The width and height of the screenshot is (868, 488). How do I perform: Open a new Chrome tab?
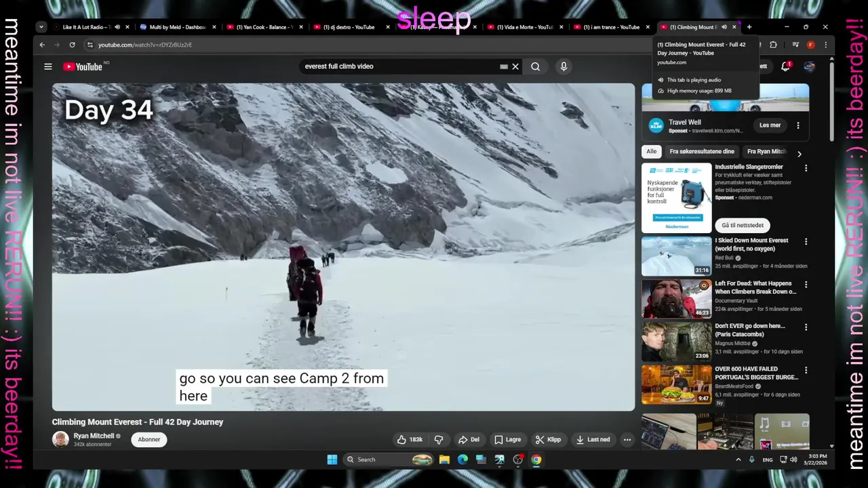coord(749,27)
